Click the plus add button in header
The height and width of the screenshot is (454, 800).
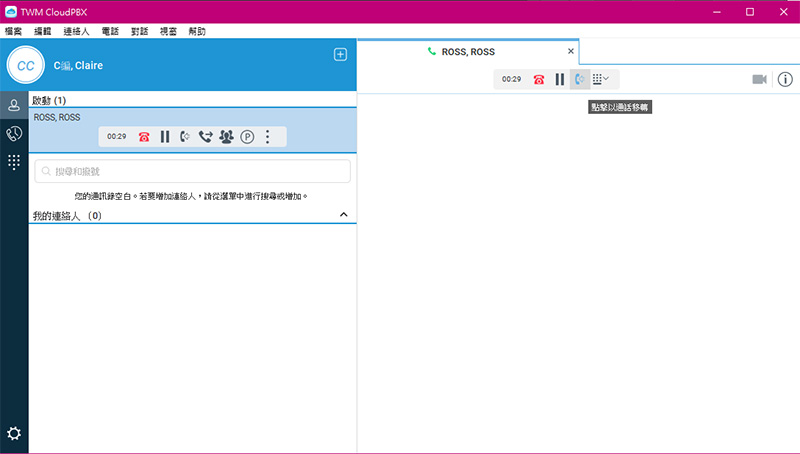pyautogui.click(x=340, y=54)
